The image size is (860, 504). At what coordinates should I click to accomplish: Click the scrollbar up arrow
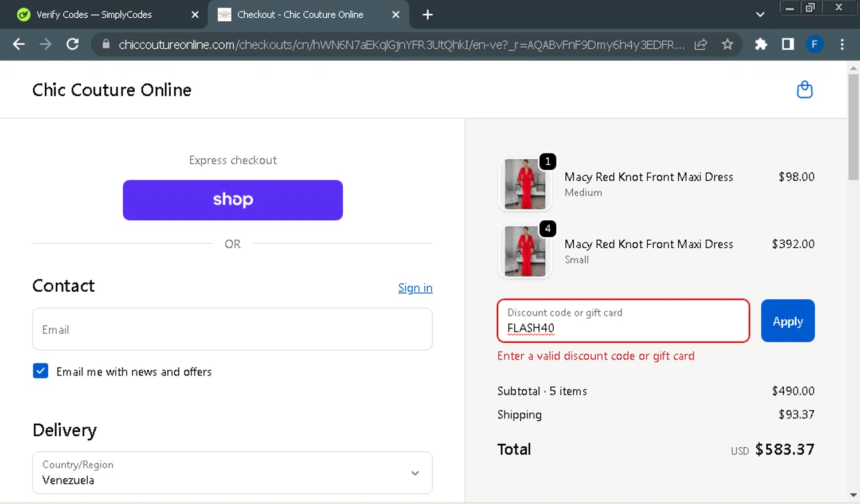[854, 68]
